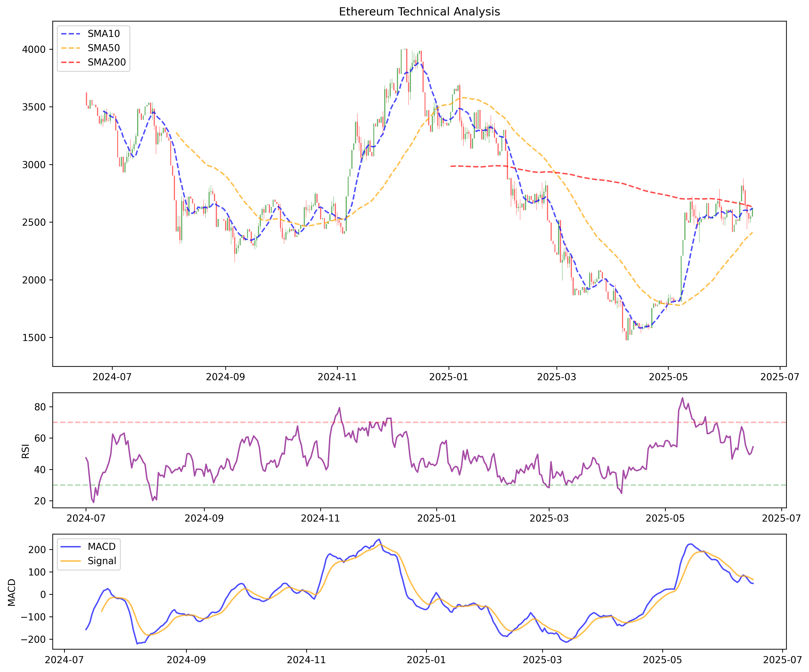This screenshot has height=672, width=809.
Task: Click the red dashed SMA200 legend swatch
Action: click(x=71, y=62)
